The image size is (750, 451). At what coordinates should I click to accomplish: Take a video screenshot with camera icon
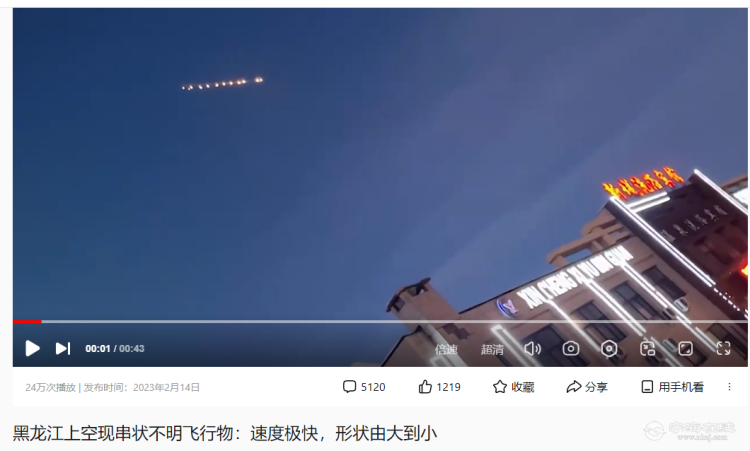pyautogui.click(x=571, y=349)
